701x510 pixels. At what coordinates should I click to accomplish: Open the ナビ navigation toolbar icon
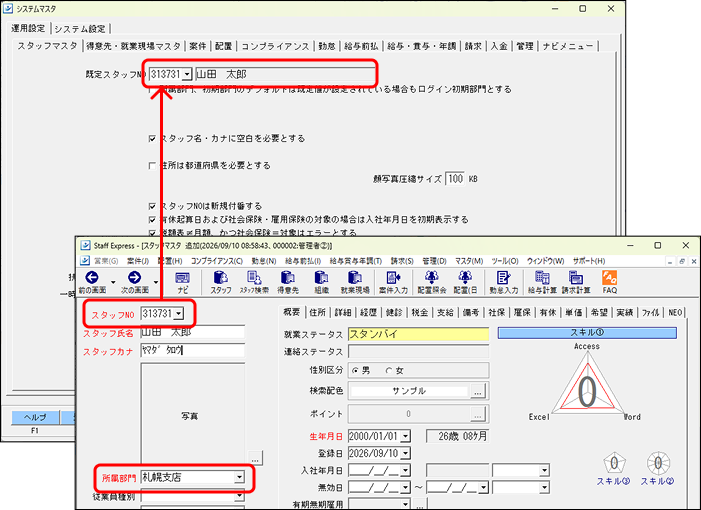(182, 278)
